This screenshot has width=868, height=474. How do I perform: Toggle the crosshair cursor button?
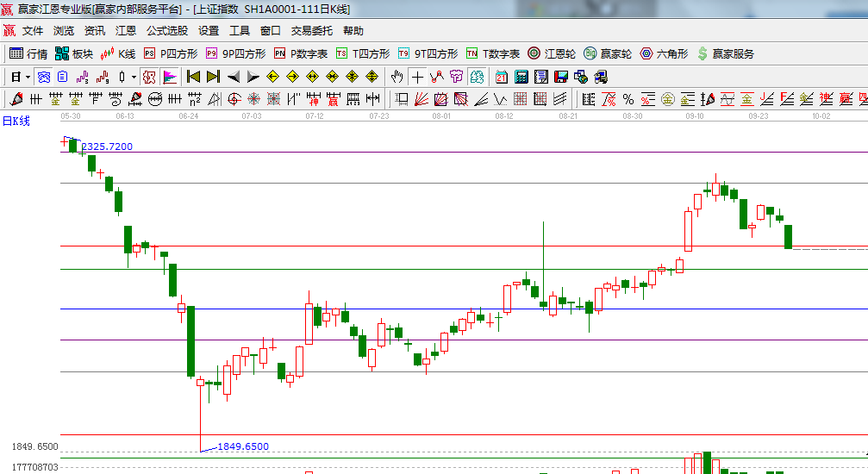(x=417, y=77)
